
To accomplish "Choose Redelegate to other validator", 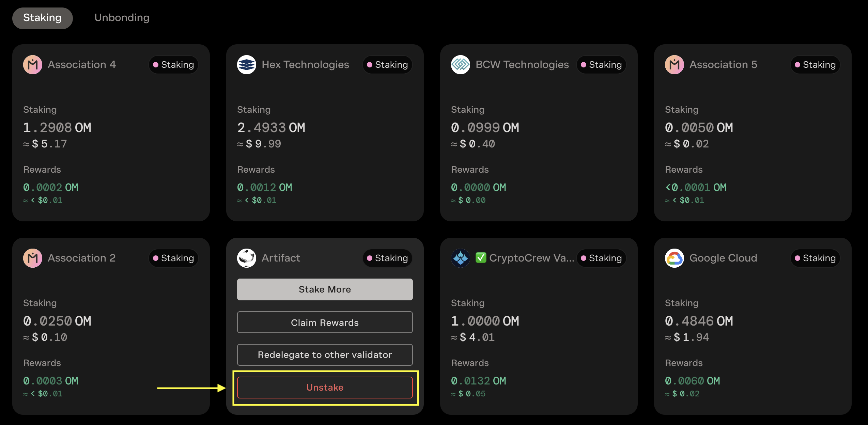I will click(x=325, y=355).
